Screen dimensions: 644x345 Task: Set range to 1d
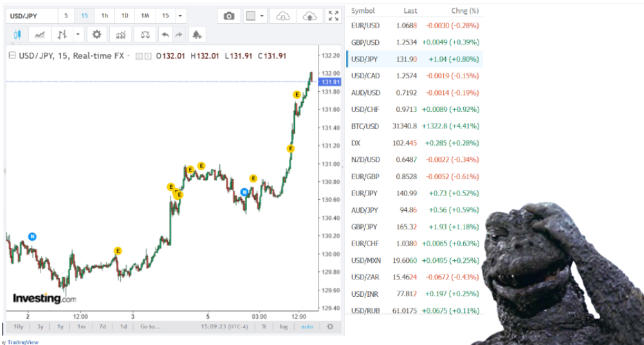124,326
